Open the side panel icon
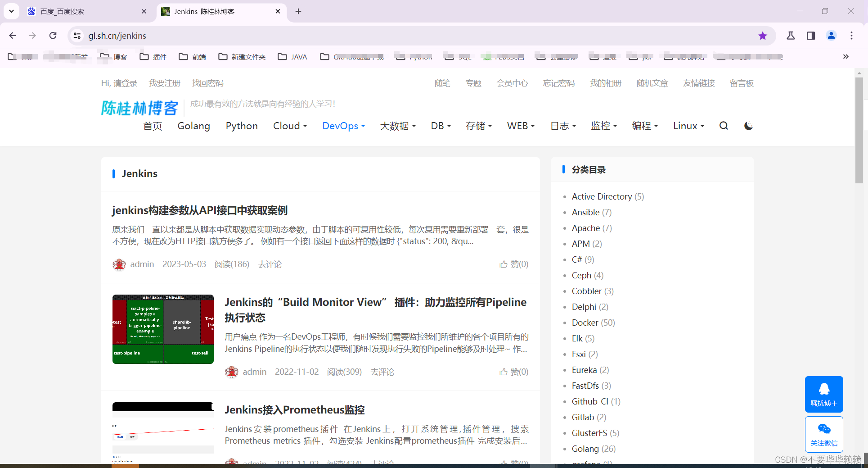This screenshot has width=868, height=468. pos(811,36)
